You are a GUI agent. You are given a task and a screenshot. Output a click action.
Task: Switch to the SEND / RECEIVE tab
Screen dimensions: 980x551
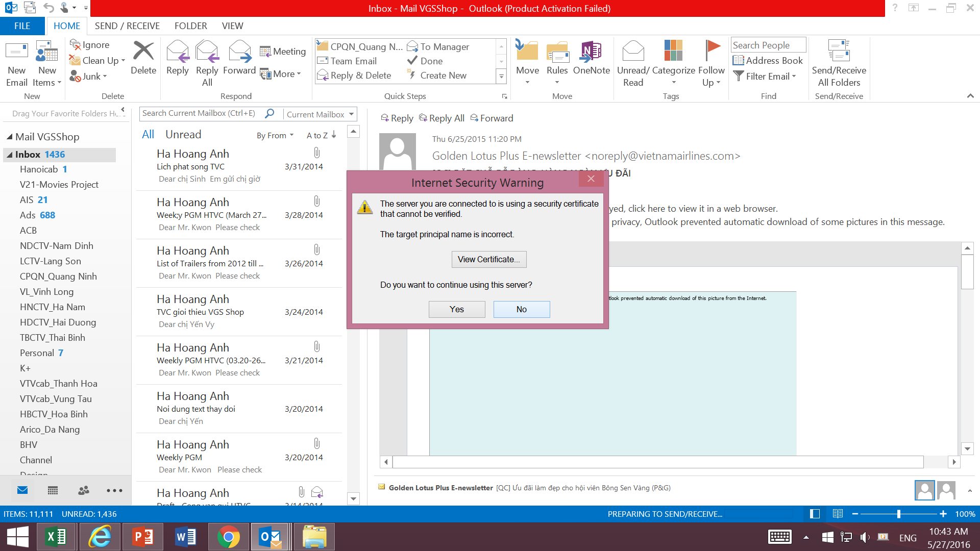click(127, 26)
